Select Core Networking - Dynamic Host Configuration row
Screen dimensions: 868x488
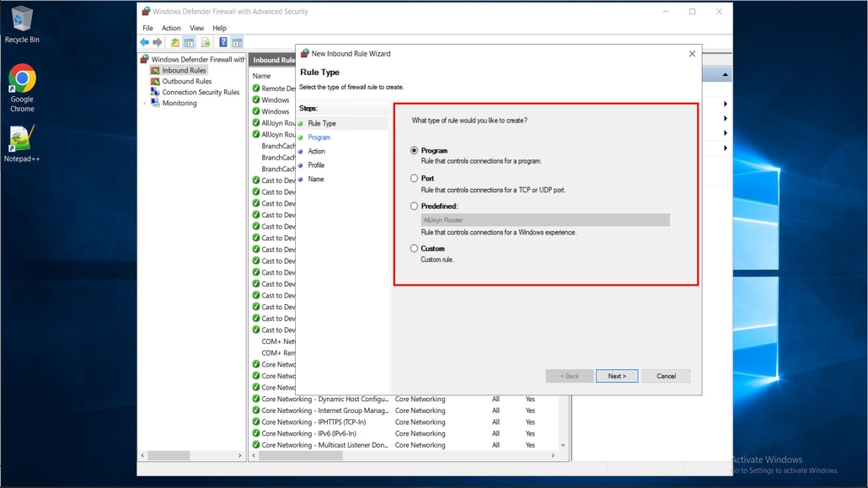tap(405, 399)
